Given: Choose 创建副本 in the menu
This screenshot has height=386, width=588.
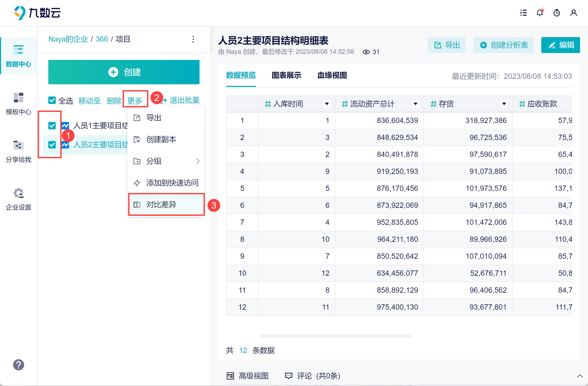Looking at the screenshot, I should [166, 139].
